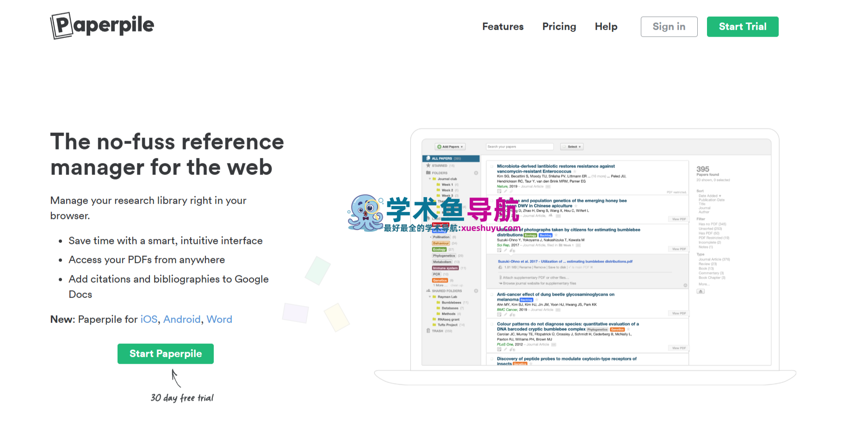
Task: Click the Paperpile logo
Action: [102, 25]
